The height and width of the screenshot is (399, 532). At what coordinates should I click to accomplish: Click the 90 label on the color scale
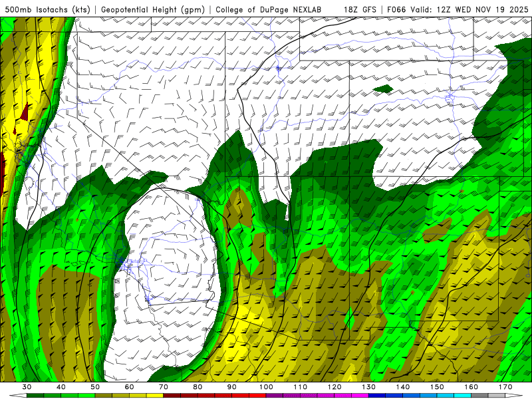(x=232, y=387)
